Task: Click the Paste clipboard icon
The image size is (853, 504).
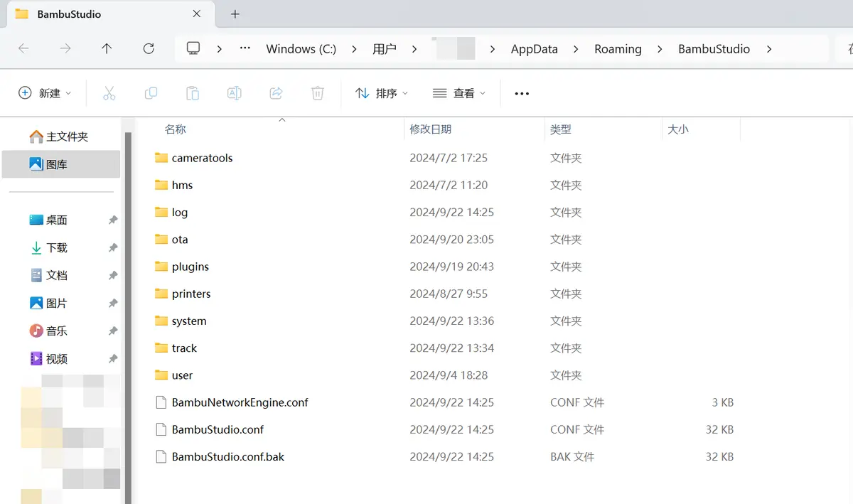Action: (x=193, y=93)
